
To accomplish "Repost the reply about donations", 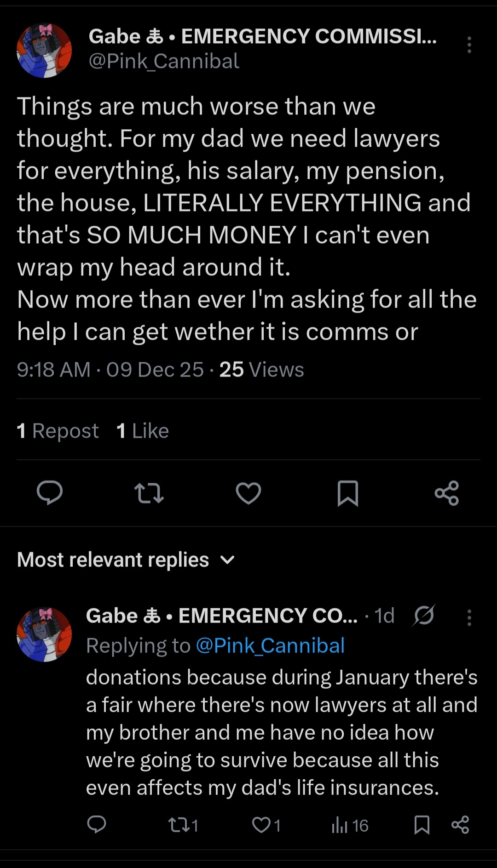I will coord(183,825).
